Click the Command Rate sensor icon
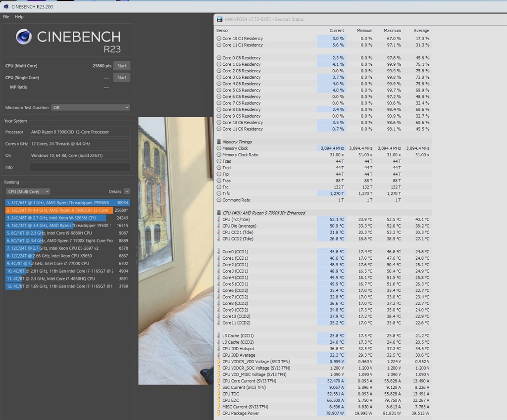Viewport: 507px width, 420px height. [x=219, y=200]
